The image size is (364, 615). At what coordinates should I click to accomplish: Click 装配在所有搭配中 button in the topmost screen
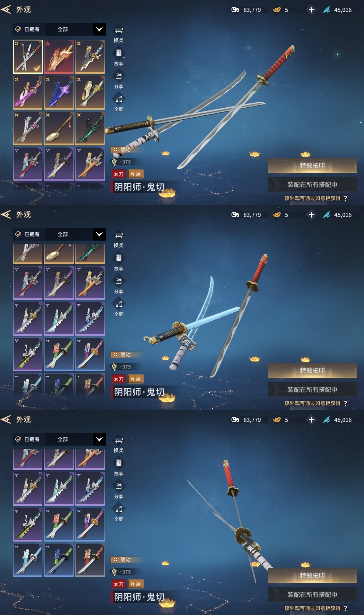(x=312, y=184)
